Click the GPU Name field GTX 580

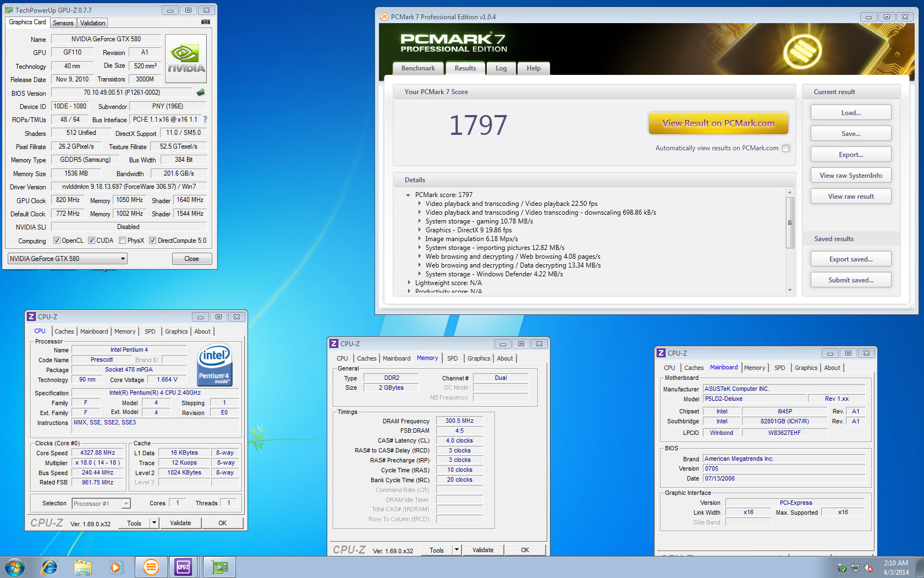pyautogui.click(x=106, y=39)
